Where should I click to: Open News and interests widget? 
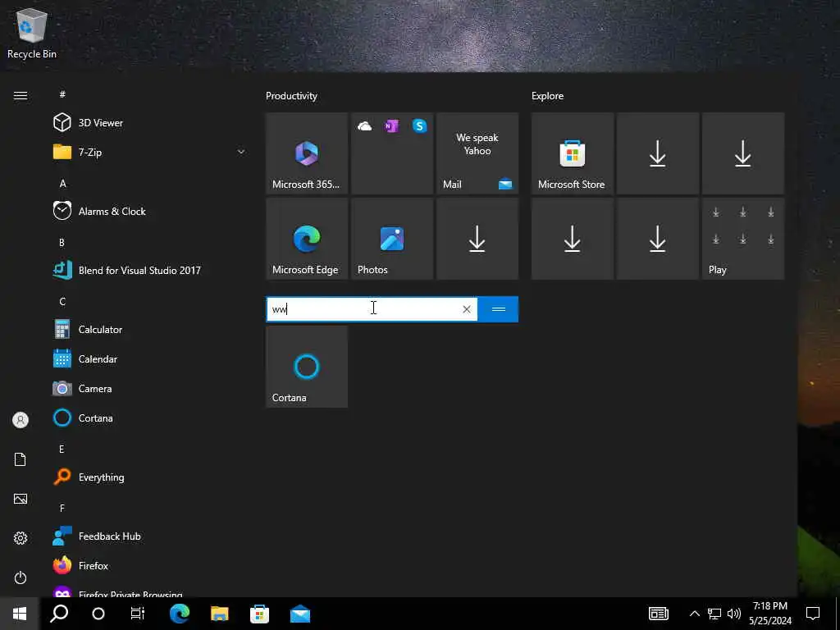(x=659, y=614)
